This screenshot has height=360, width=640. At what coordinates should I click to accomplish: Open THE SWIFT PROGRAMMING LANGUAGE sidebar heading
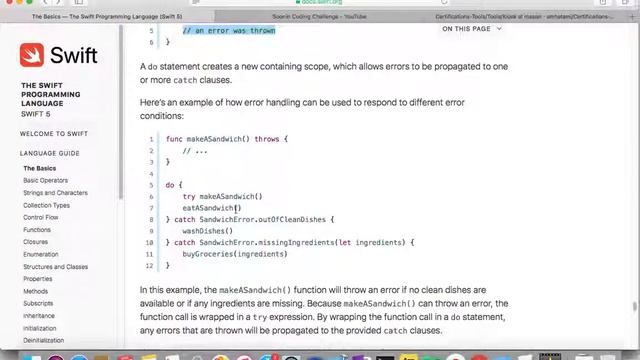(51, 94)
